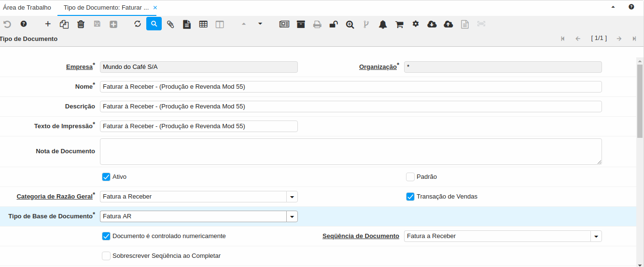644x267 pixels.
Task: Open help icon at top-right corner
Action: (631, 7)
